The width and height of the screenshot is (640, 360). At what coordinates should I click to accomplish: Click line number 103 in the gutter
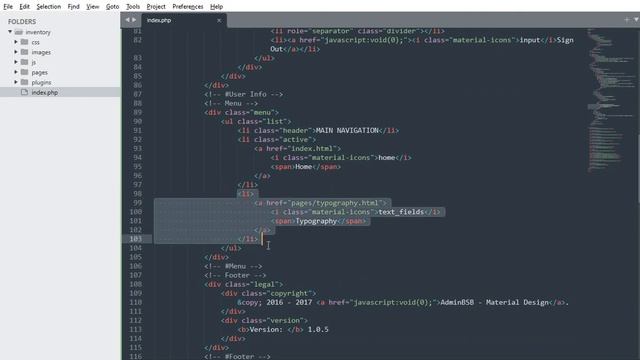[x=136, y=239]
